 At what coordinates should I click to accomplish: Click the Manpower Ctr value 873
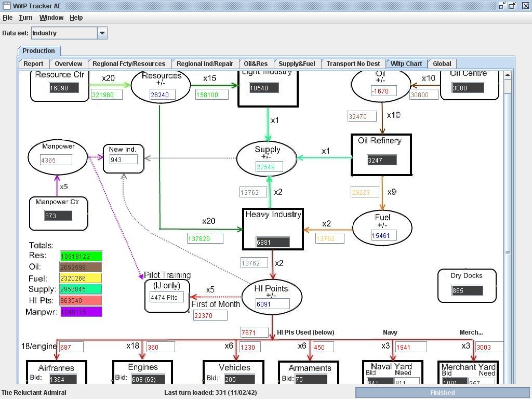coord(58,216)
